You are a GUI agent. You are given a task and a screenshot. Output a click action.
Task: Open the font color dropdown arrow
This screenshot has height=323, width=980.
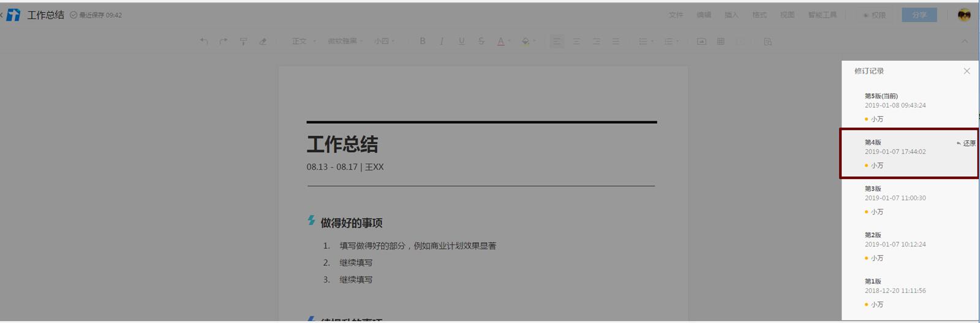tap(510, 41)
